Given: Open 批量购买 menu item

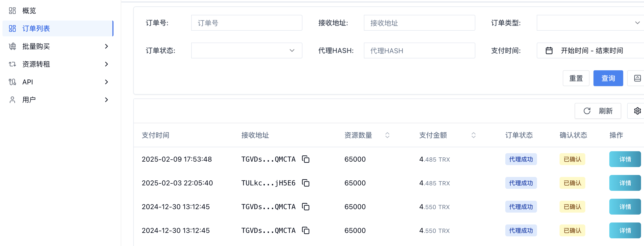Looking at the screenshot, I should click(58, 47).
